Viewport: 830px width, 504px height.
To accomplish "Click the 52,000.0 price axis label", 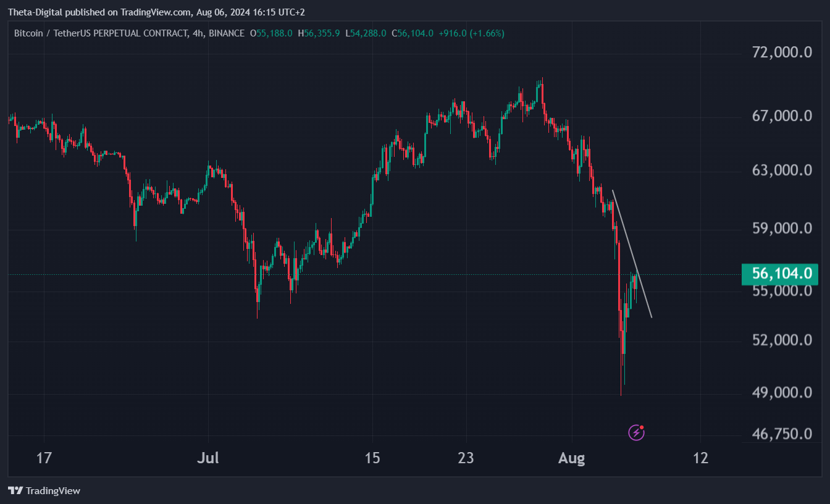I will click(782, 340).
